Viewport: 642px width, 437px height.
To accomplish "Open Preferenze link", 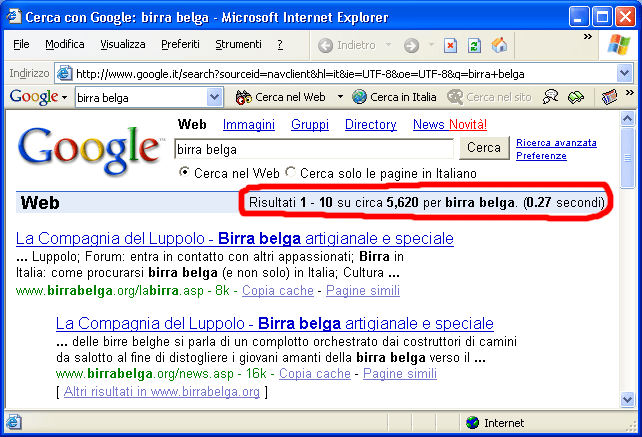I will [541, 156].
